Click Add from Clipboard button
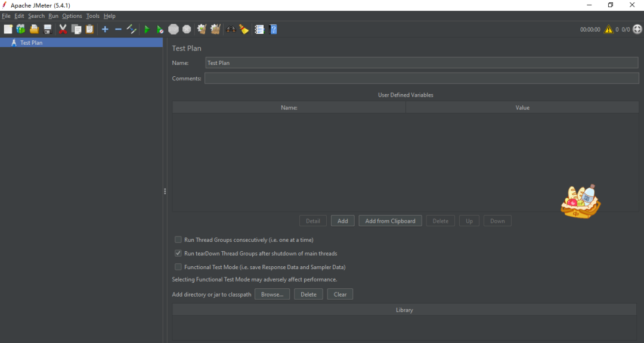 click(390, 221)
